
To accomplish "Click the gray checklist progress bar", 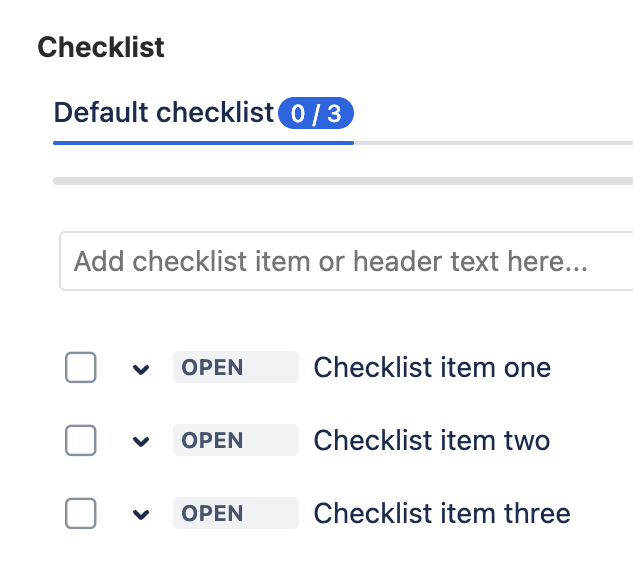I will [342, 181].
